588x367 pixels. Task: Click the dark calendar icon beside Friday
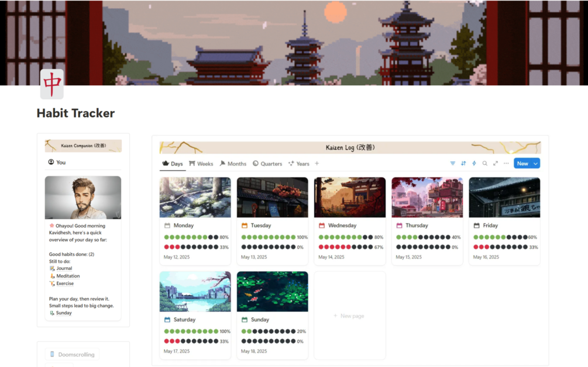coord(477,226)
